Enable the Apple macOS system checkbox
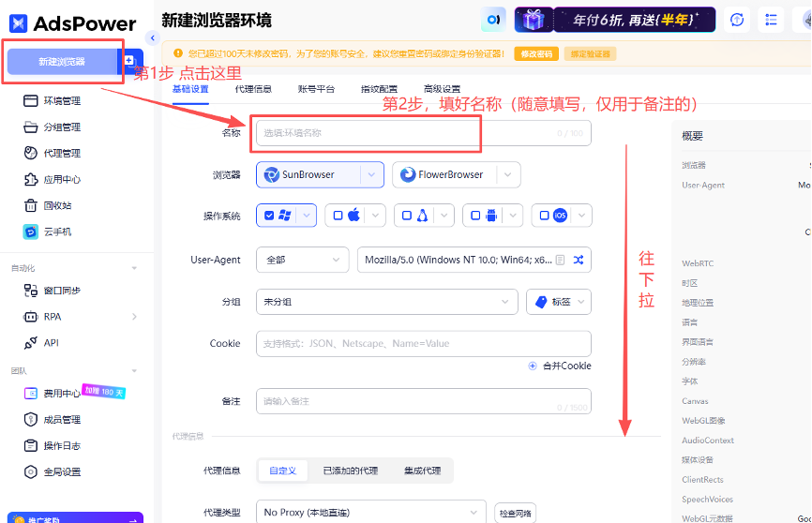812x523 pixels. [x=338, y=216]
